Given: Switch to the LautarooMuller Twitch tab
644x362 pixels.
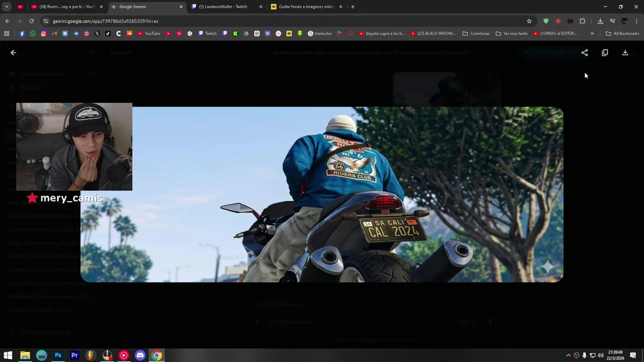Looking at the screenshot, I should [x=226, y=7].
